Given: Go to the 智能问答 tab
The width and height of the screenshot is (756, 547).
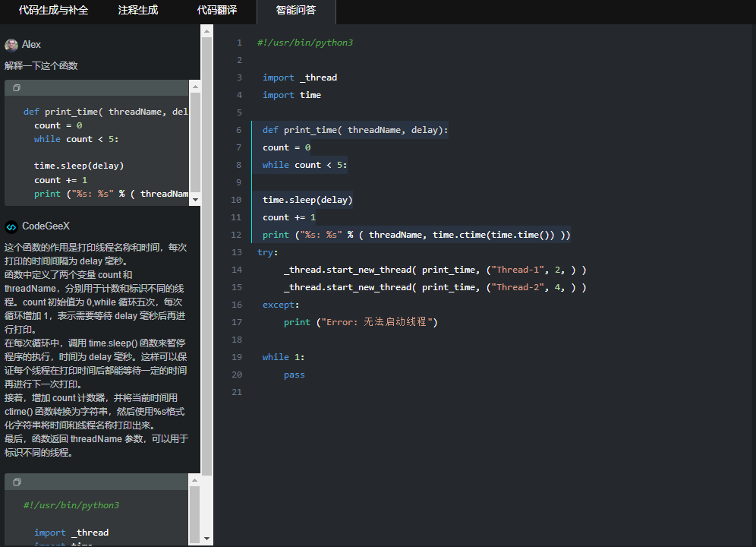Looking at the screenshot, I should pyautogui.click(x=296, y=11).
